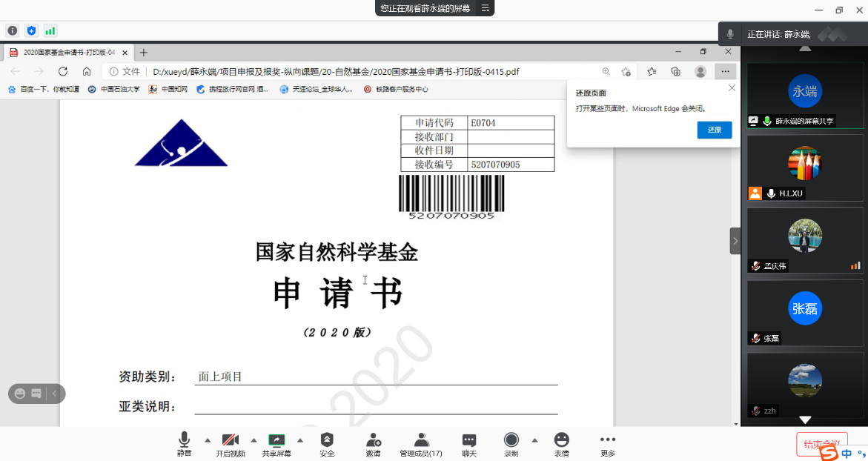This screenshot has height=461, width=868.
Task: Open the 更多 more options menu
Action: pos(608,444)
